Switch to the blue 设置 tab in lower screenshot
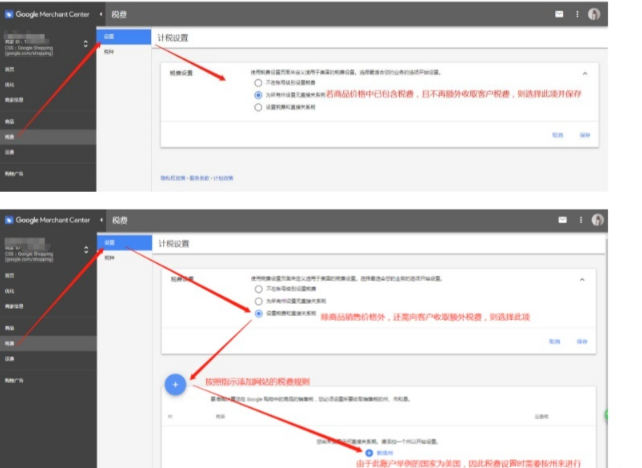Screen dimensions: 642x468 click(x=124, y=242)
